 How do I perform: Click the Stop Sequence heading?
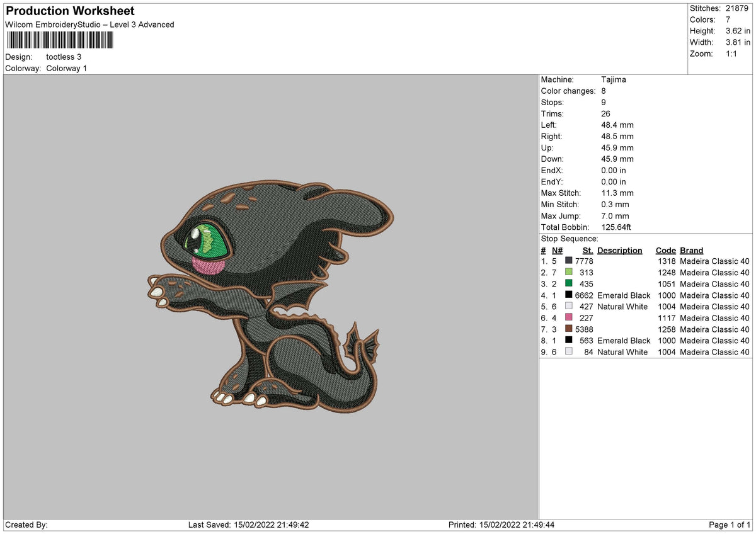pyautogui.click(x=570, y=239)
